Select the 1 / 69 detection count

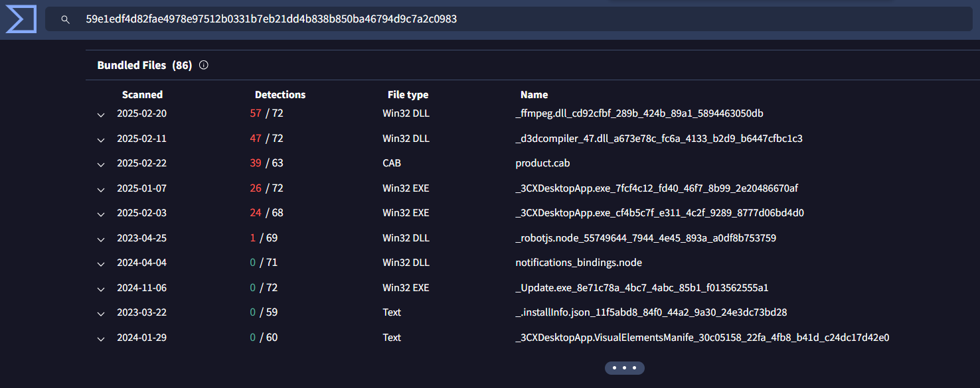point(264,238)
